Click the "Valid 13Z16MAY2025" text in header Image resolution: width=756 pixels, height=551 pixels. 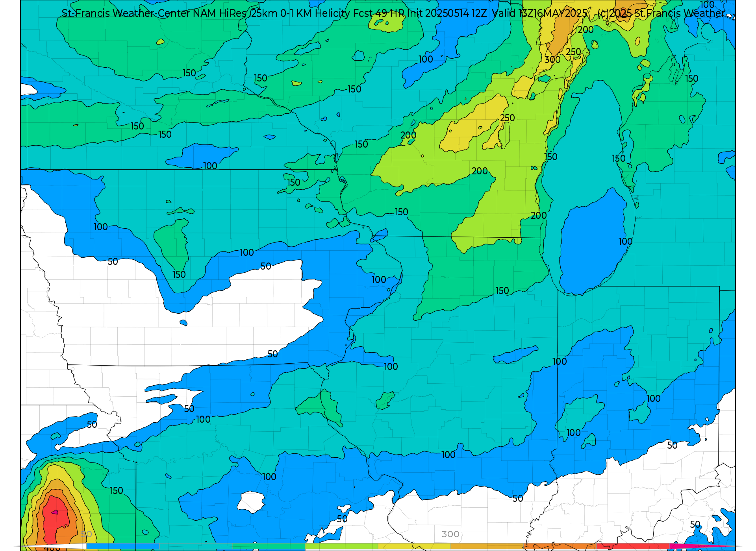[x=540, y=13]
